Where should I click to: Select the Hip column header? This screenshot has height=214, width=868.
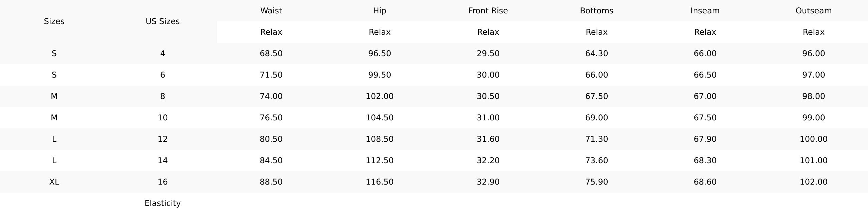[x=379, y=11]
